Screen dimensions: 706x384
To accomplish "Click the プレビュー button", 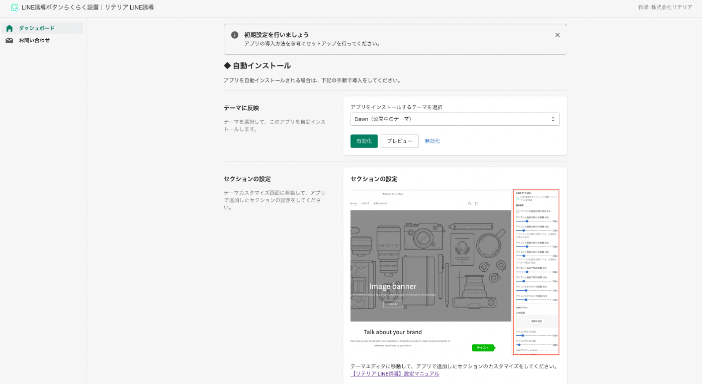I will pos(399,141).
